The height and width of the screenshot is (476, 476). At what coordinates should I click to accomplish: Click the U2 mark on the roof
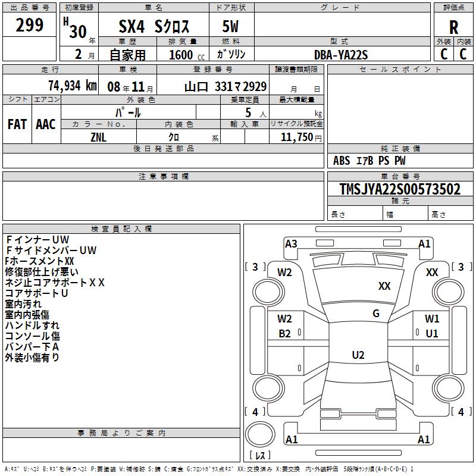point(358,355)
